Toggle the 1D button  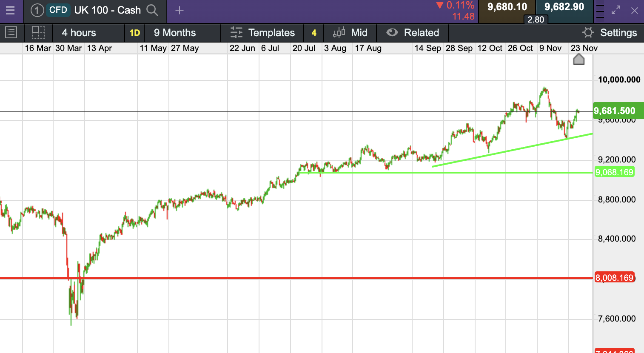click(134, 33)
